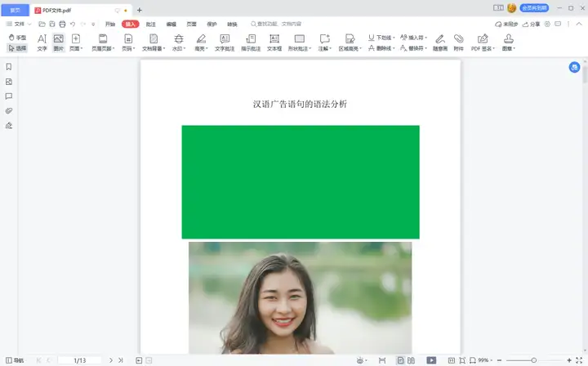The height and width of the screenshot is (366, 588).
Task: Print the document via the printer icon
Action: click(x=62, y=24)
